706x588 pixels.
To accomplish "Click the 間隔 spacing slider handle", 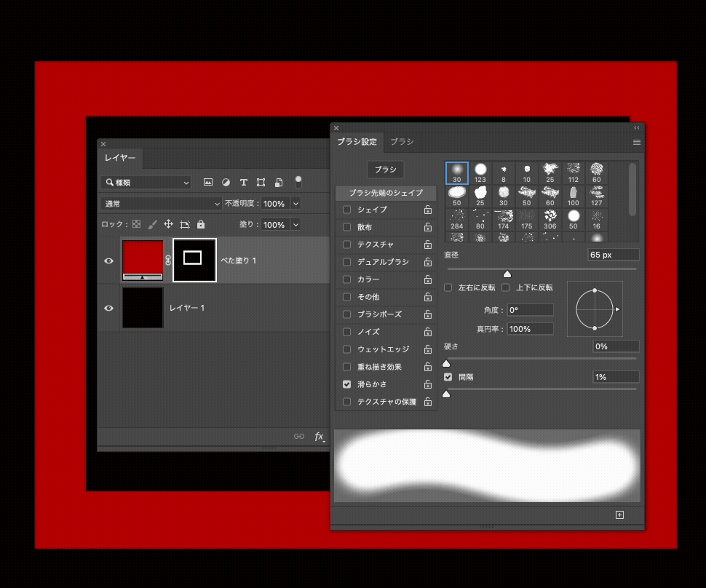I will [x=446, y=394].
